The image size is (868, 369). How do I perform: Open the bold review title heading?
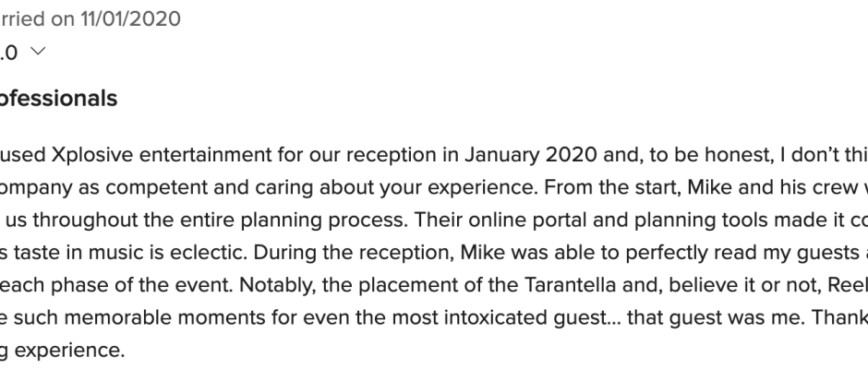coord(58,99)
